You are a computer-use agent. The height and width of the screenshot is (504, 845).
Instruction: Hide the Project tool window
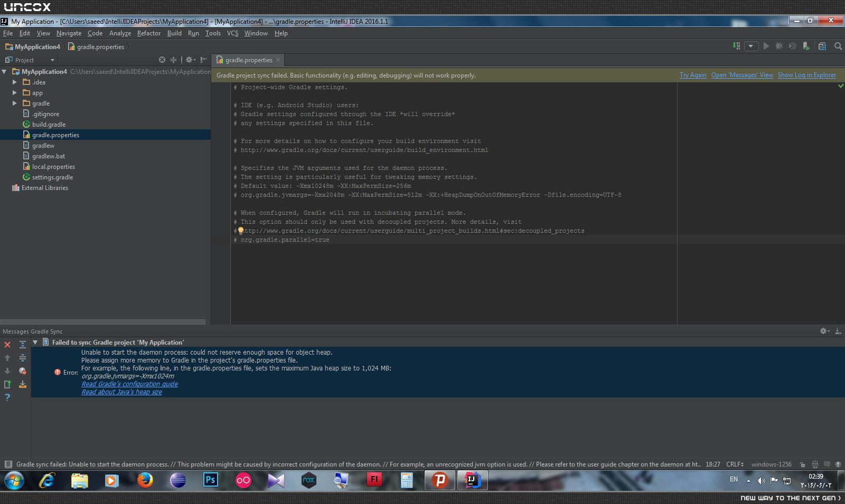point(203,60)
